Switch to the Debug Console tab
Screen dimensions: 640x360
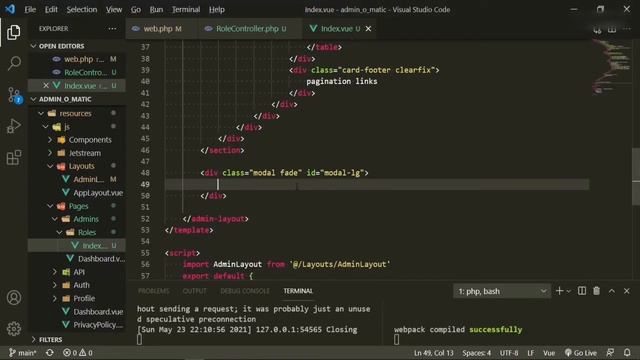pos(245,291)
